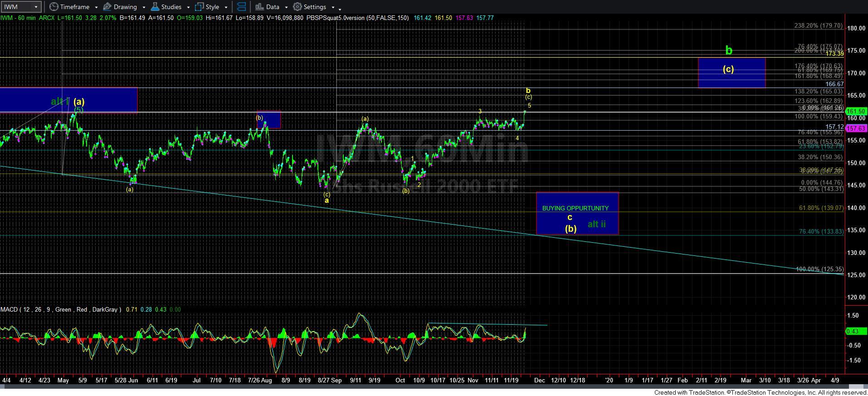Select the green 'b' label at upper right

pos(728,50)
